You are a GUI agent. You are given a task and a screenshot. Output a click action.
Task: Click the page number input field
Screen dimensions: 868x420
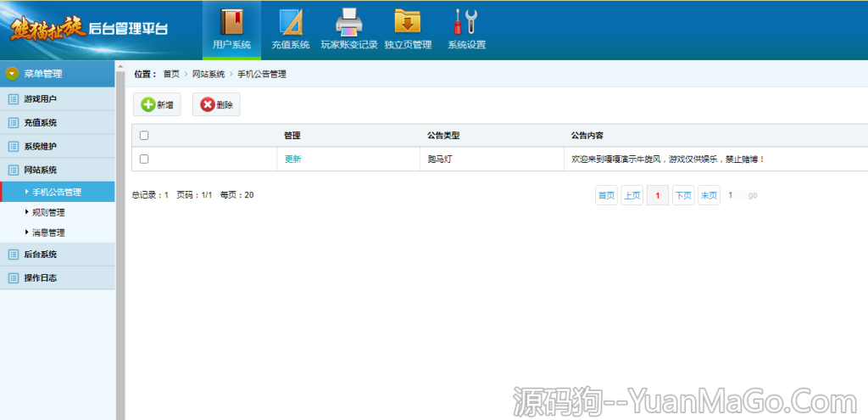point(735,195)
